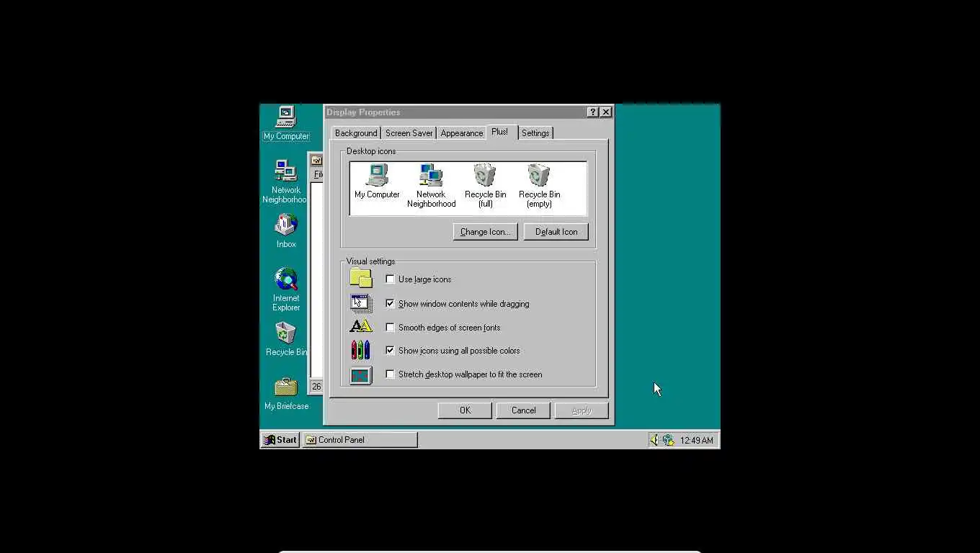Click the Apply button

582,410
